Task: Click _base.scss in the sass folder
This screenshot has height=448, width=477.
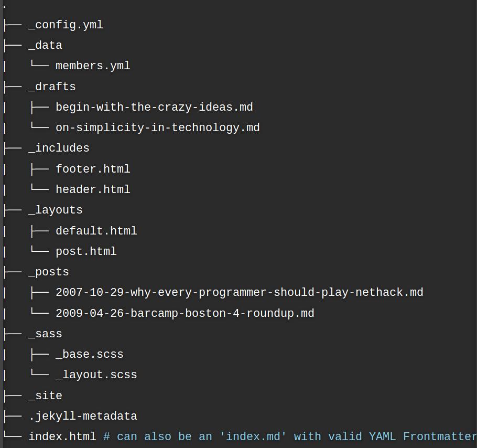Action: [90, 354]
